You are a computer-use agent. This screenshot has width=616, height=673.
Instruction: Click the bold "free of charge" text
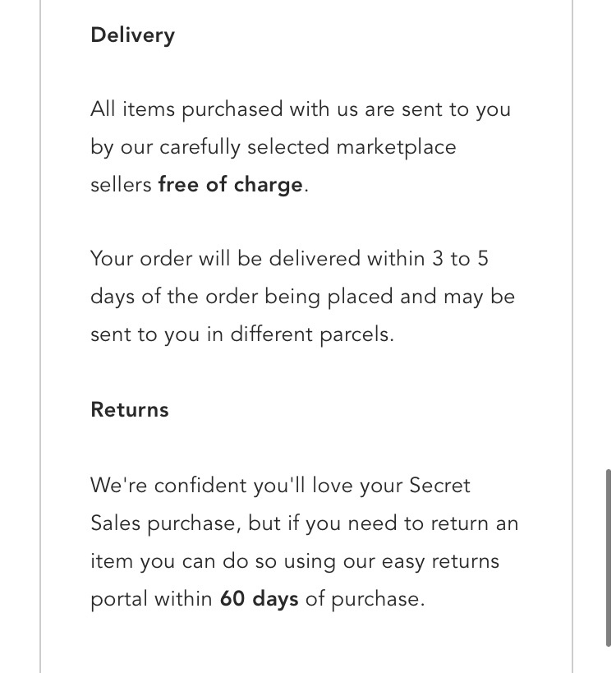click(x=230, y=185)
